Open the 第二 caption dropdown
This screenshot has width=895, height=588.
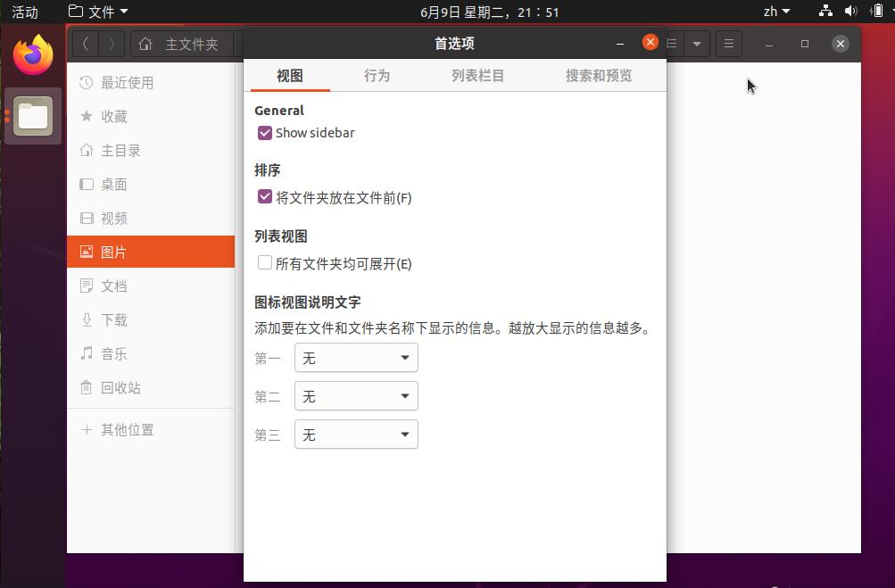356,396
